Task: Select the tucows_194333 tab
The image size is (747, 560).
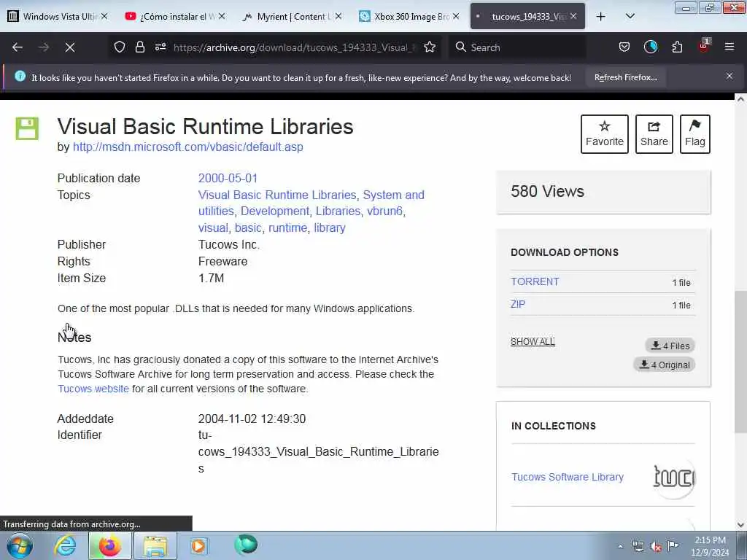Action: tap(528, 17)
